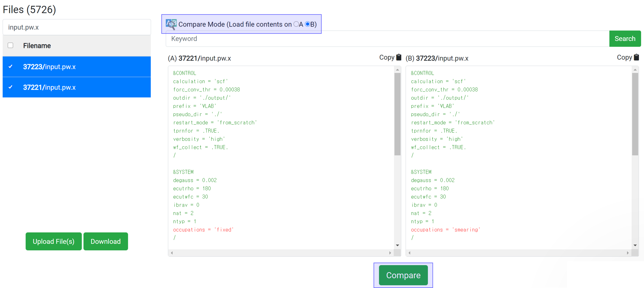Select radio option B for load target

[308, 24]
